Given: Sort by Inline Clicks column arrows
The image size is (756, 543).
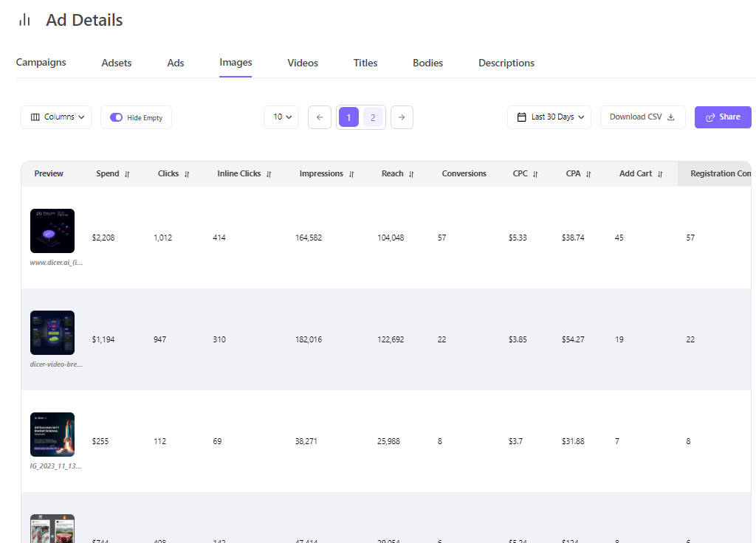Looking at the screenshot, I should [269, 174].
